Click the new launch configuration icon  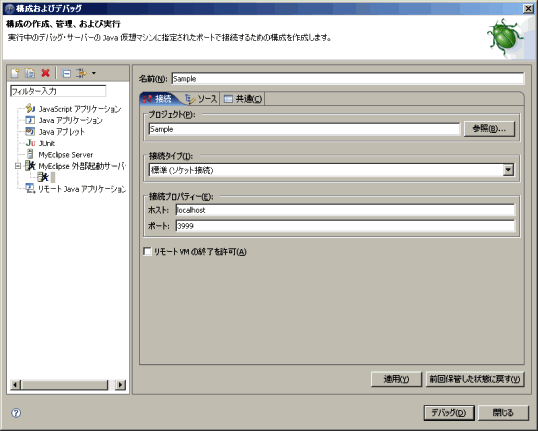pos(15,73)
